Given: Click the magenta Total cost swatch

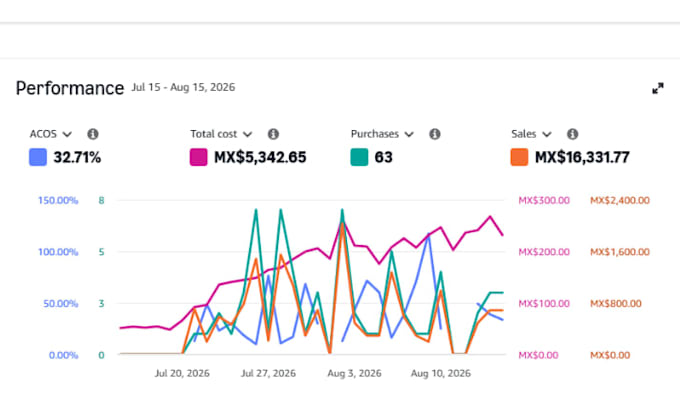Looking at the screenshot, I should click(199, 157).
